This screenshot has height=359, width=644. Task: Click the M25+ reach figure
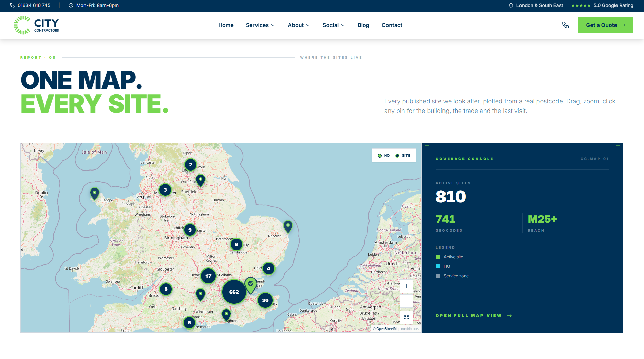[x=542, y=219]
